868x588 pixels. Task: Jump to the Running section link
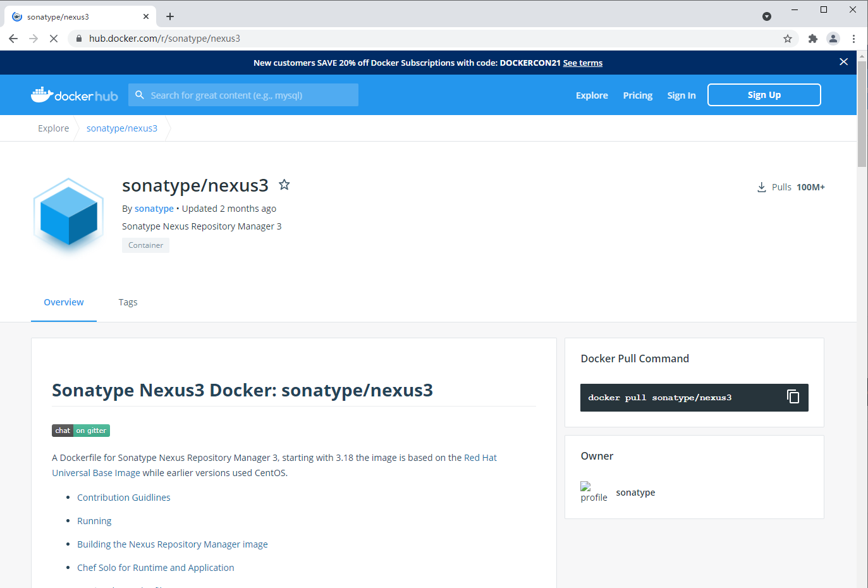coord(94,521)
